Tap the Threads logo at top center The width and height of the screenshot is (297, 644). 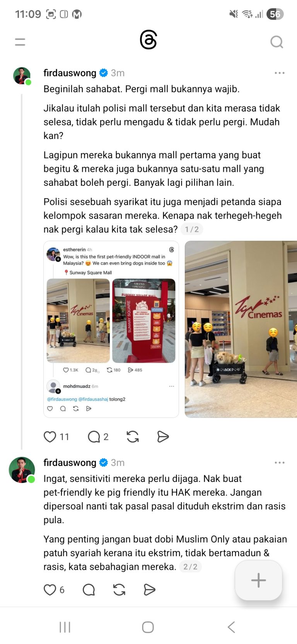[x=148, y=40]
